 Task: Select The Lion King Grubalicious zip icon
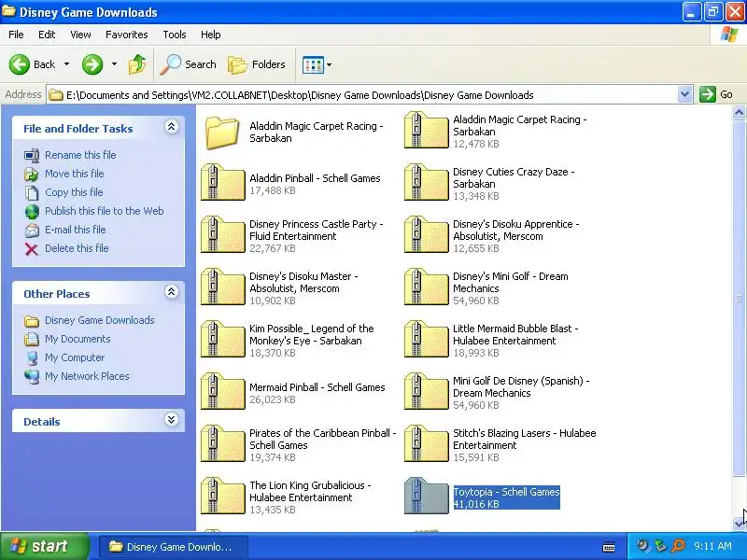point(222,497)
